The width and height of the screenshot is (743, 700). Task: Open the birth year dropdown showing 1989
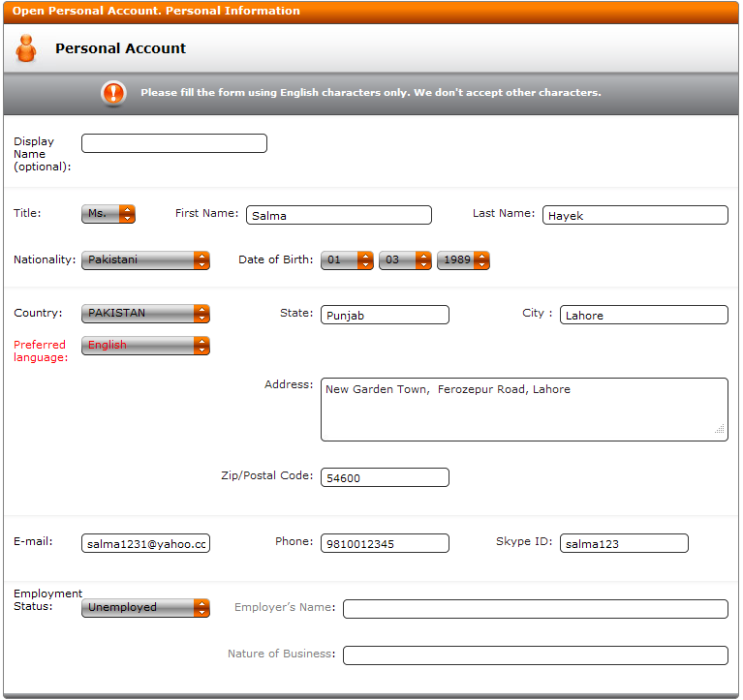coord(463,260)
